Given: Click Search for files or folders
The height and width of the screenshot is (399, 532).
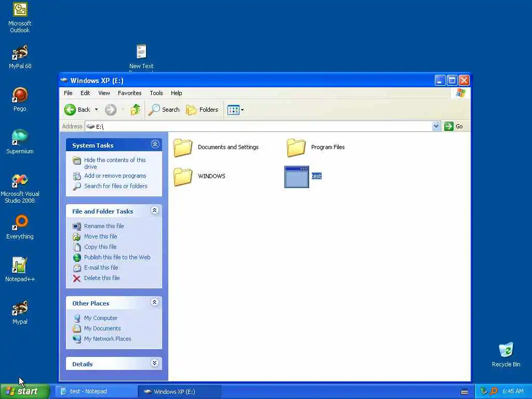Looking at the screenshot, I should click(116, 186).
